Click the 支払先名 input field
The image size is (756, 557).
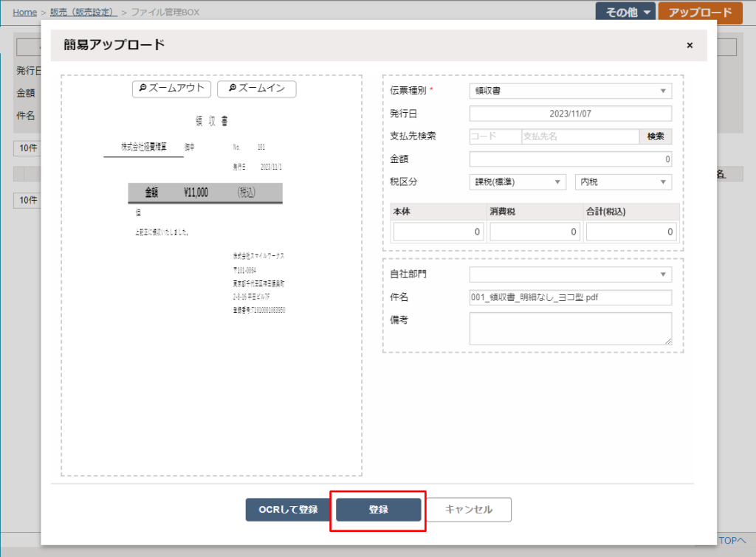[580, 136]
